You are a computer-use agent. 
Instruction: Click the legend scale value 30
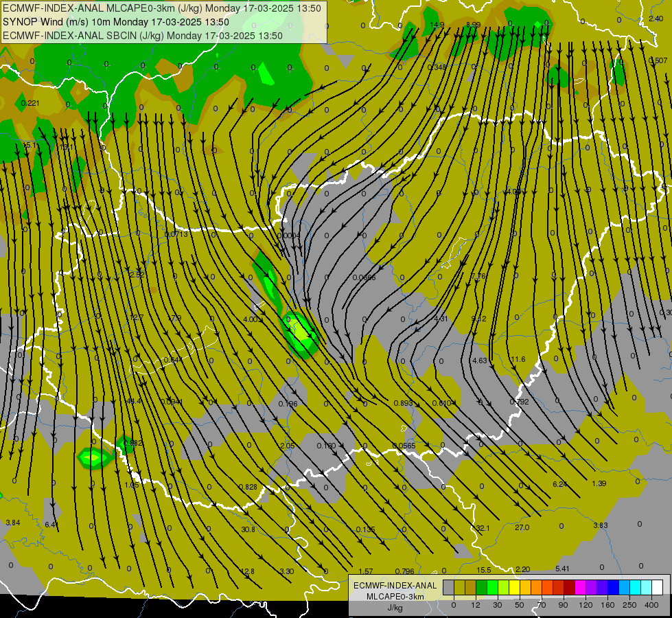(x=497, y=605)
